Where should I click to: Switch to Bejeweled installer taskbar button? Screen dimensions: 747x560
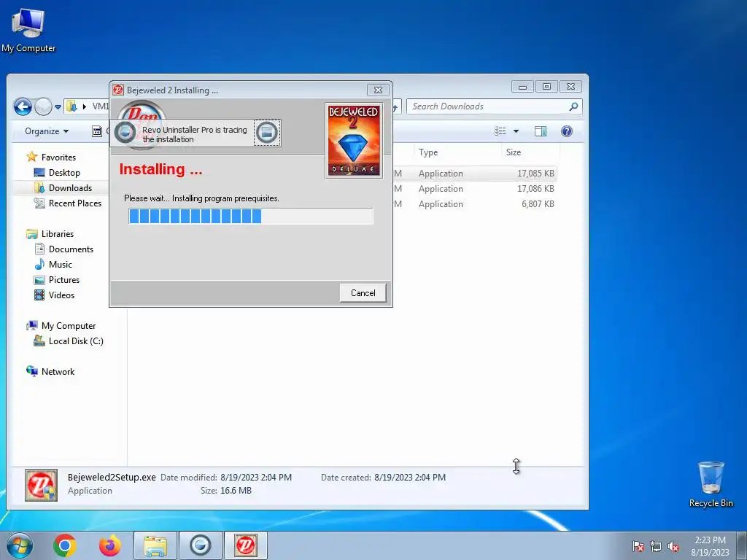[246, 545]
